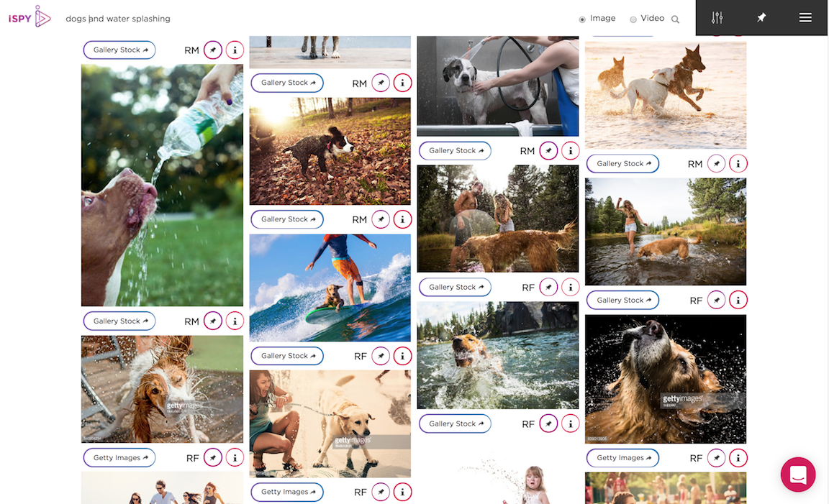The height and width of the screenshot is (504, 829).
Task: Show info for surfing dog image
Action: click(402, 356)
